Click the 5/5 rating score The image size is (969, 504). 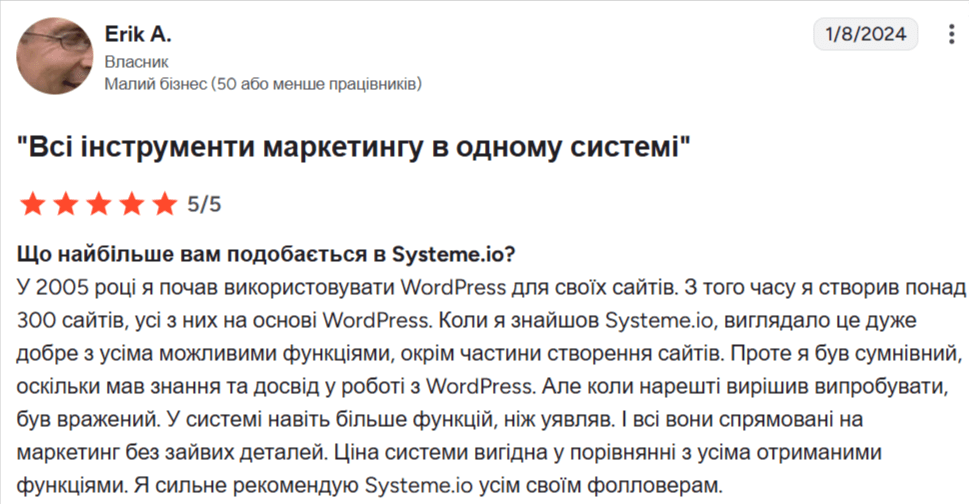point(204,204)
